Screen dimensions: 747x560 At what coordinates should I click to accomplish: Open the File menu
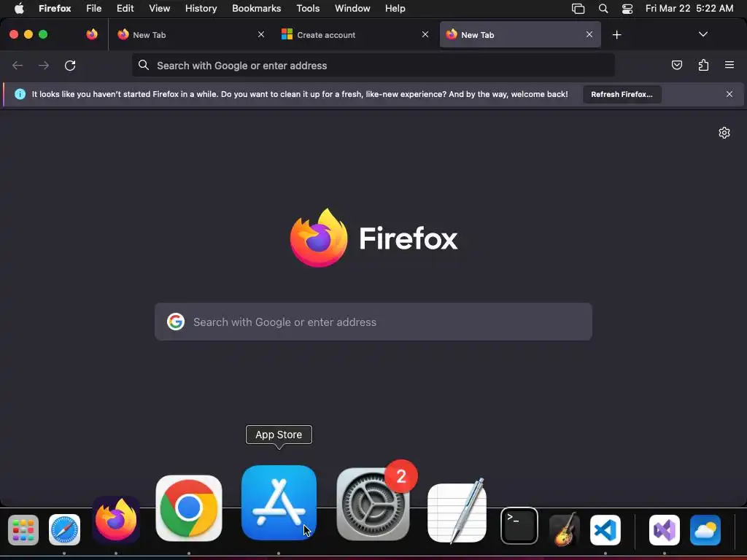94,9
